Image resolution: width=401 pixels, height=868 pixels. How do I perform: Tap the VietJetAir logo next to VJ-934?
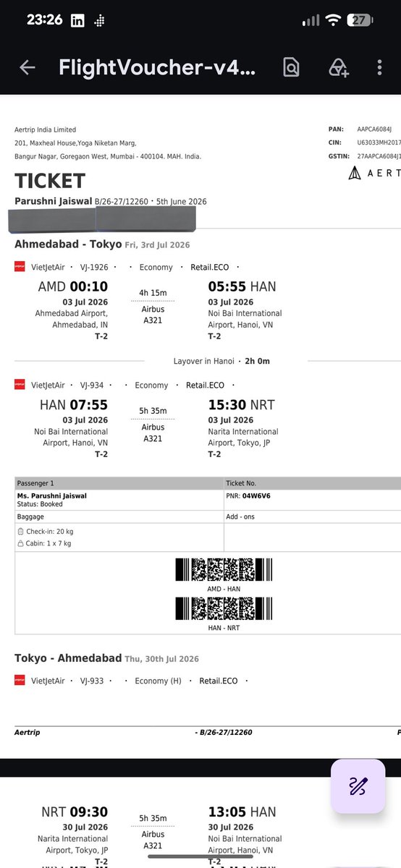pos(19,385)
